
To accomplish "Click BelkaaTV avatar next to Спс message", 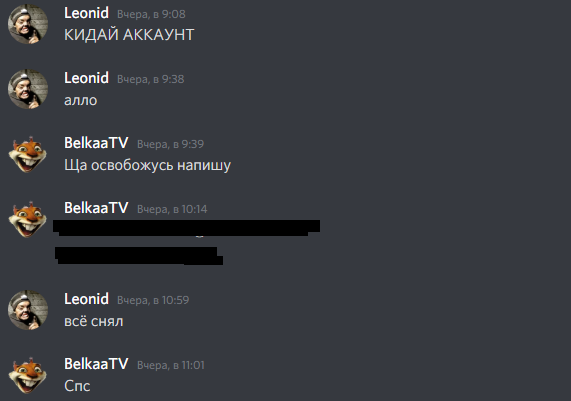I will 28,375.
